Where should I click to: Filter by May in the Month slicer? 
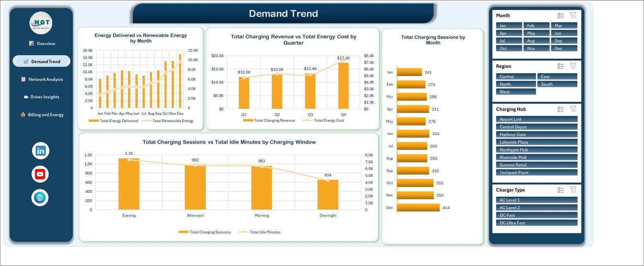(537, 33)
